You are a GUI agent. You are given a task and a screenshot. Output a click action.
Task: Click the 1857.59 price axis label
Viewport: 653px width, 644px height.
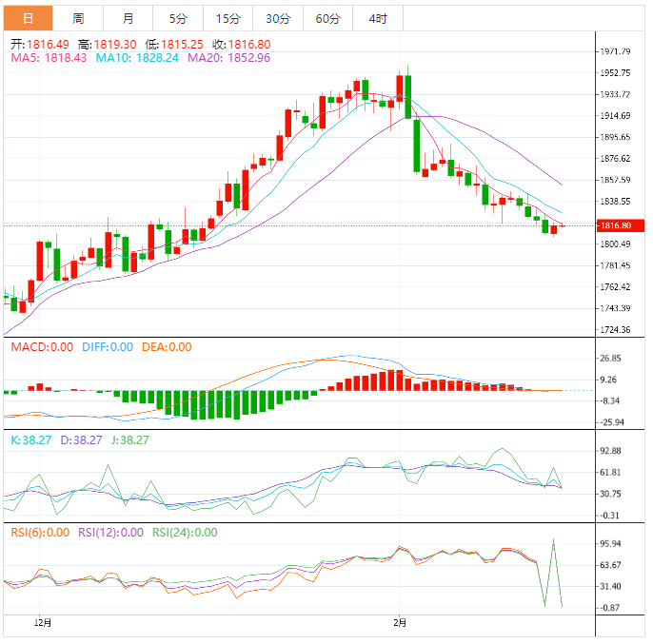click(x=615, y=180)
